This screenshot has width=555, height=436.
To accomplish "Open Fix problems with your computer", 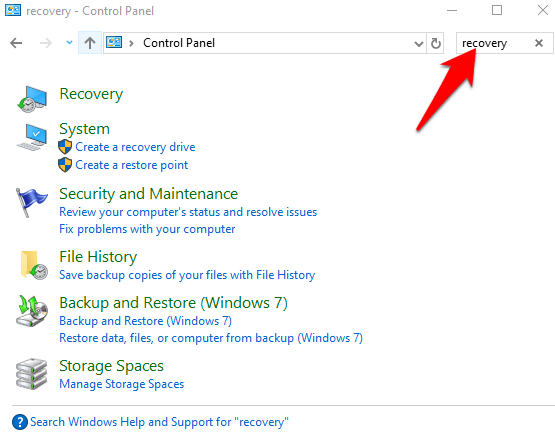I will (x=147, y=229).
